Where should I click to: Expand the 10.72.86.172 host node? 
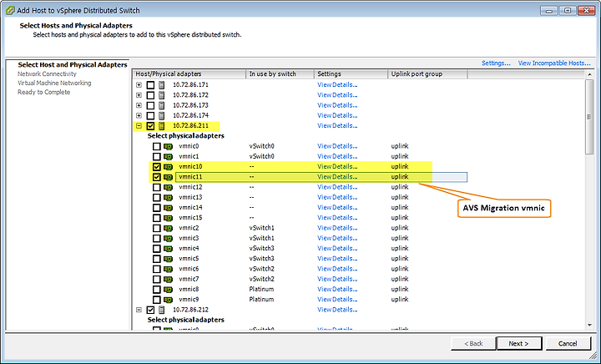tap(139, 95)
